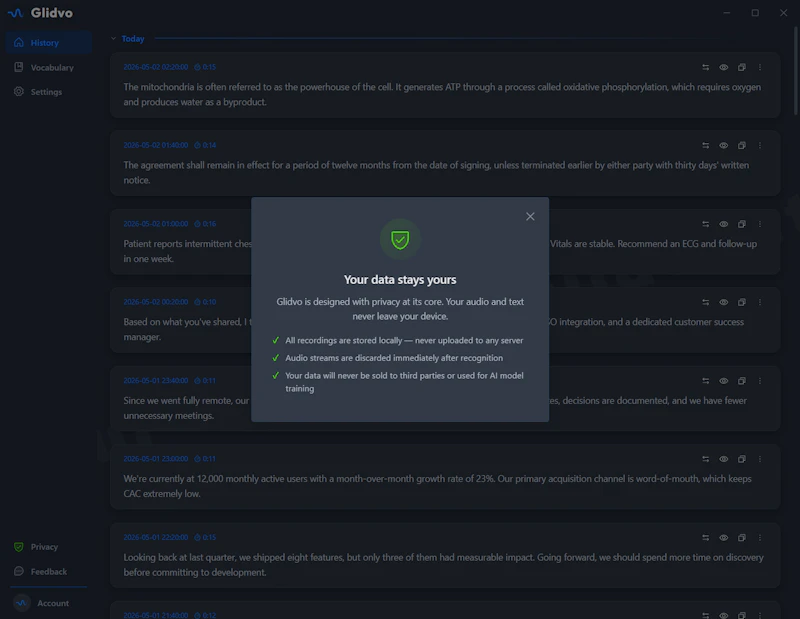This screenshot has width=800, height=619.
Task: Click the green shield icon in dialog
Action: (x=400, y=239)
